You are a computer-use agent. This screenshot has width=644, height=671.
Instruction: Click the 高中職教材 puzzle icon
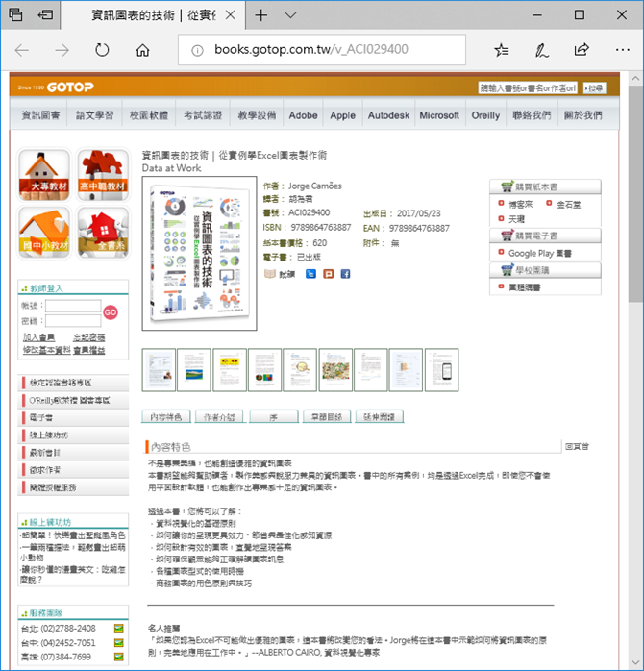(103, 176)
